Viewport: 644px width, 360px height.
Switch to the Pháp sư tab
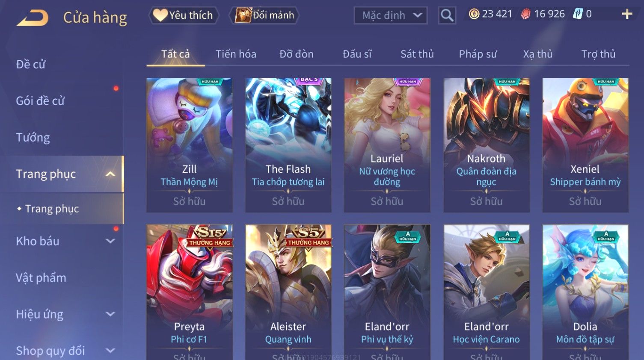[x=478, y=54]
